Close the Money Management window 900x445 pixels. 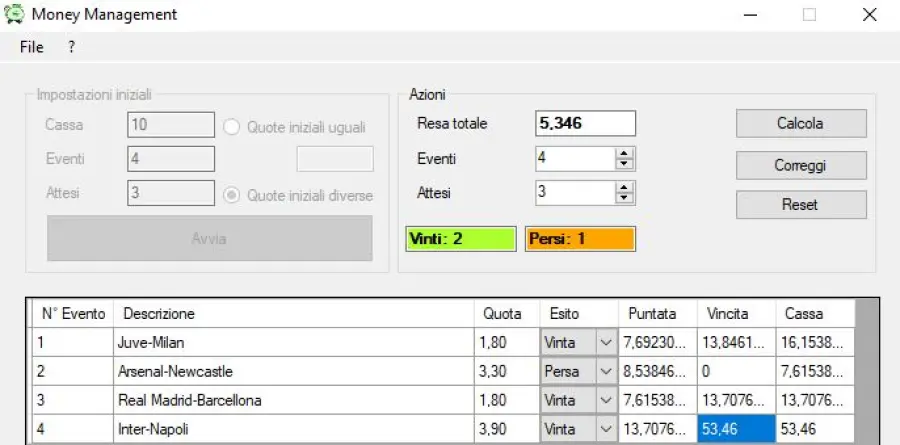click(870, 15)
